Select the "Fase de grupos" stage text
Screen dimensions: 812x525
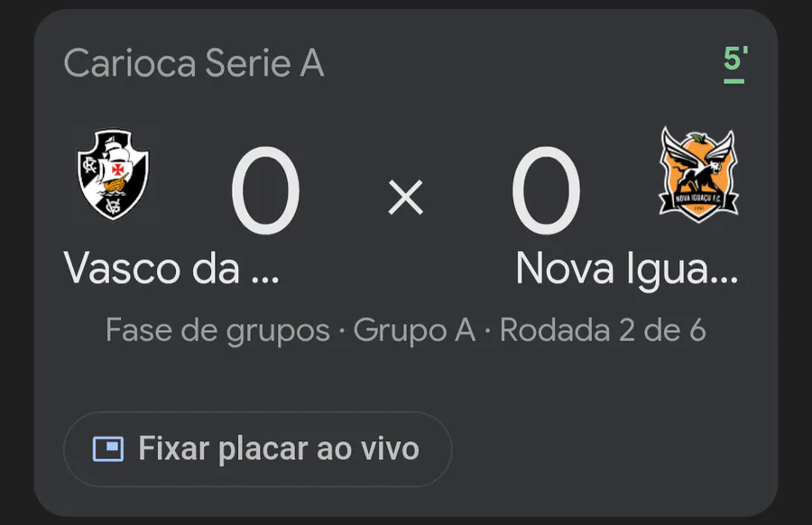tap(217, 331)
